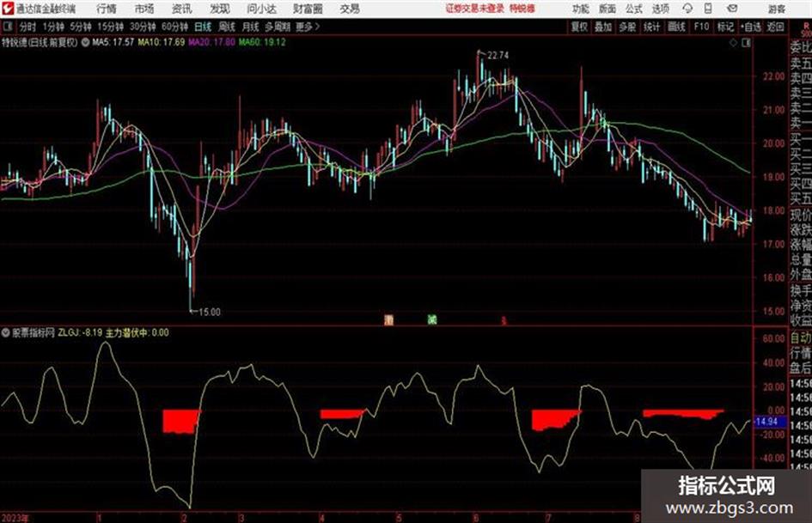Click the 统计 statistics button
Screen dimensions: 812x523
click(651, 27)
